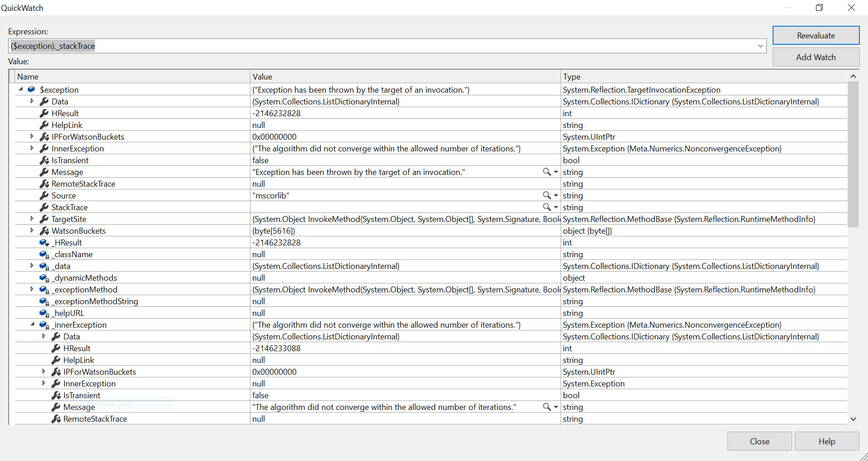
Task: Click the field icon beside _dynamicMethods
Action: click(x=44, y=278)
